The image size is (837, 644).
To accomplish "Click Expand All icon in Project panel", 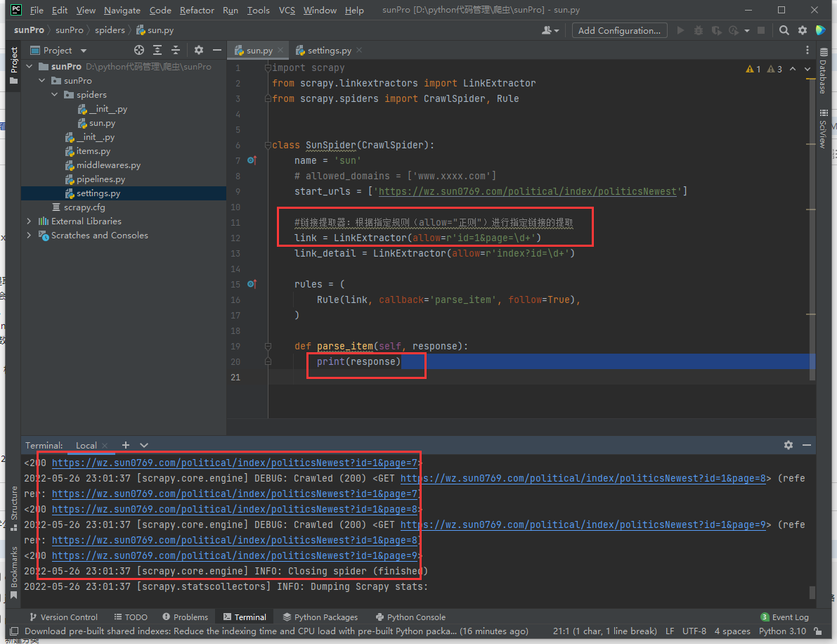I will pos(157,50).
